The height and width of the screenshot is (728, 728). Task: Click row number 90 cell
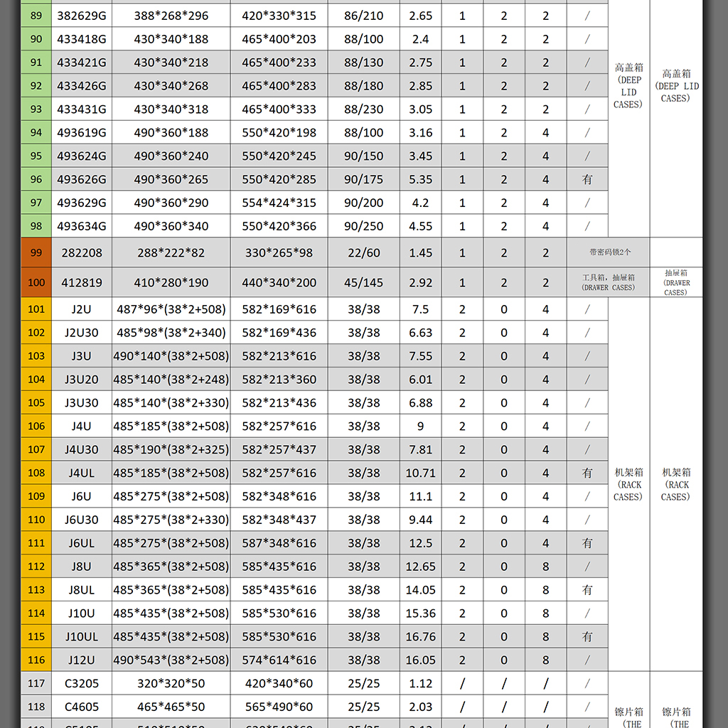(36, 39)
